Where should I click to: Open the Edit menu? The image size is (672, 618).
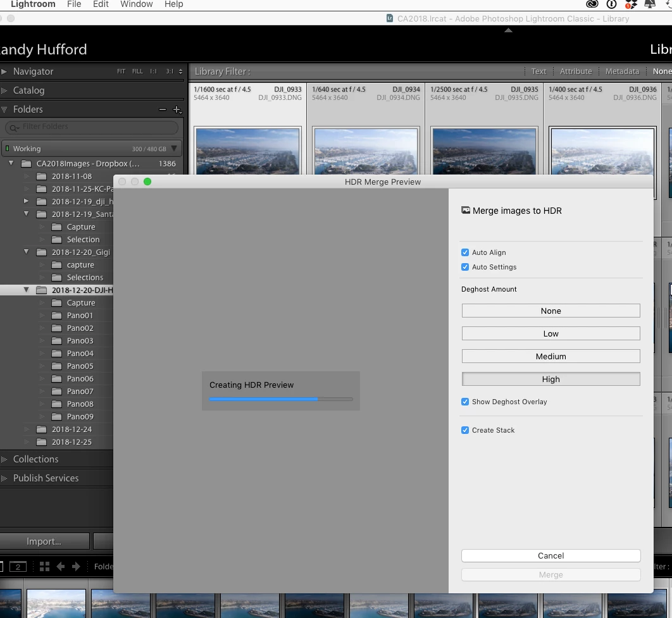tap(101, 4)
